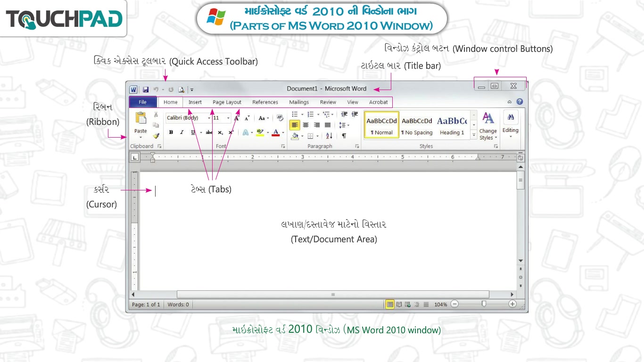The width and height of the screenshot is (644, 362).
Task: Toggle Show/Hide paragraph marks
Action: (344, 136)
